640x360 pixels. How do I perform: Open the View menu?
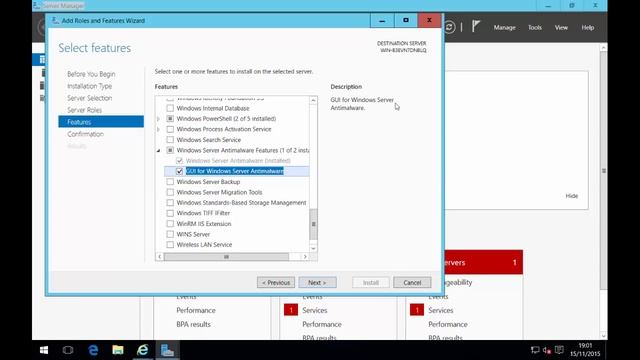click(x=561, y=27)
